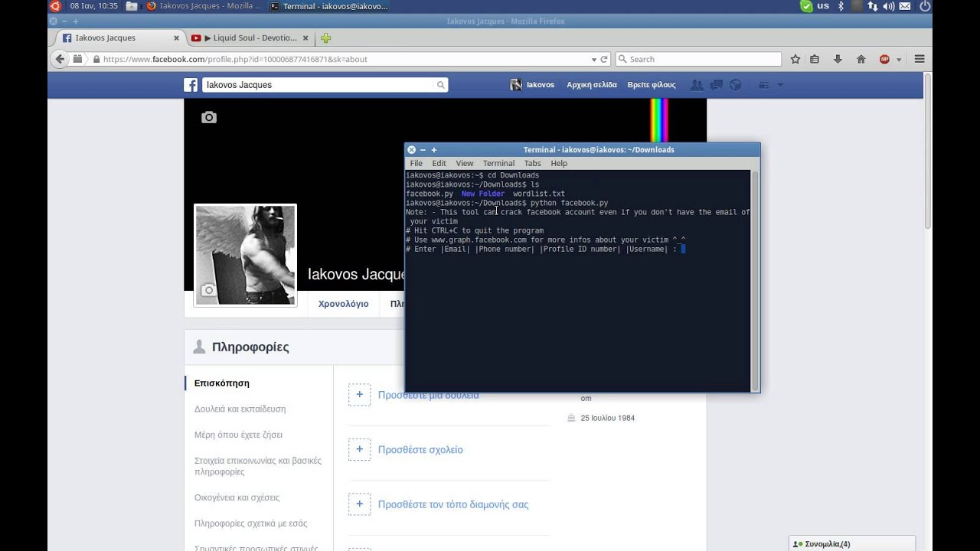Click the Facebook logo icon
This screenshot has height=551, width=980.
pyautogui.click(x=191, y=85)
